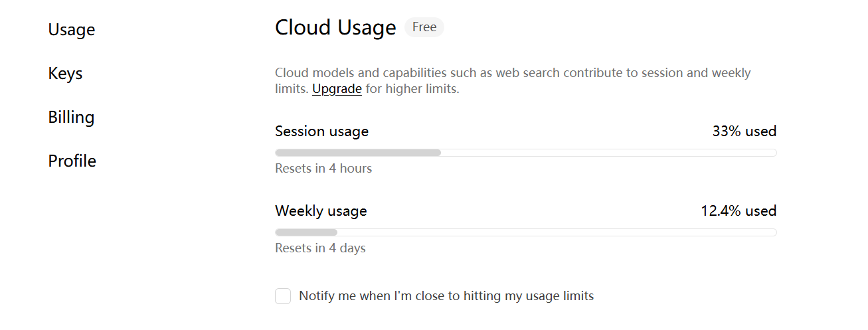Open the Usage section in sidebar
Screen dimensions: 868x330
click(x=72, y=30)
